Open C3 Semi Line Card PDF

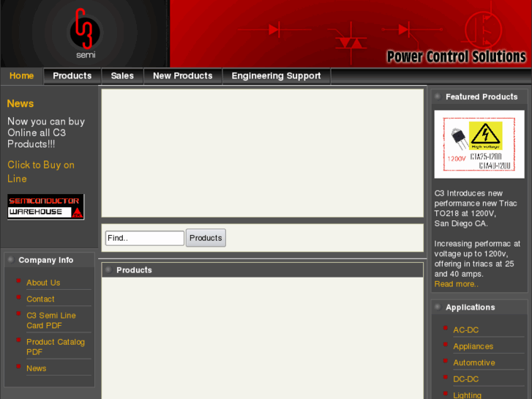51,320
